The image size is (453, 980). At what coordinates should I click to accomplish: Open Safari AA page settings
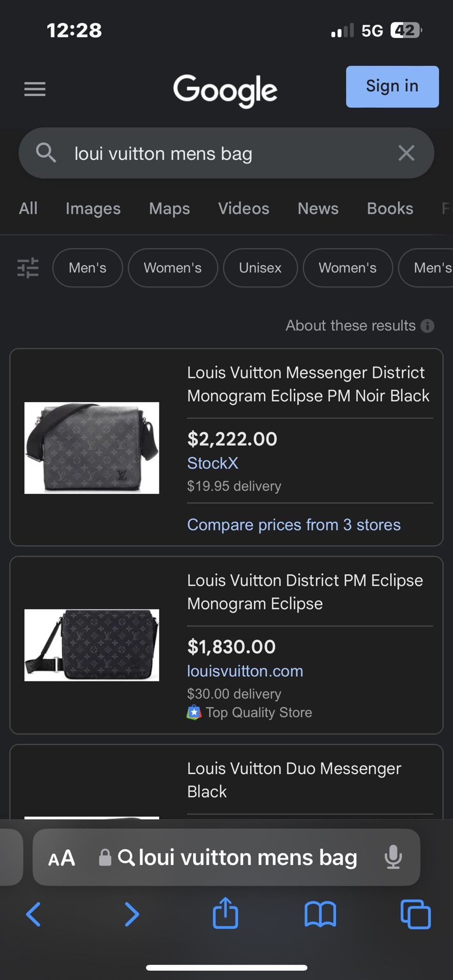click(62, 858)
